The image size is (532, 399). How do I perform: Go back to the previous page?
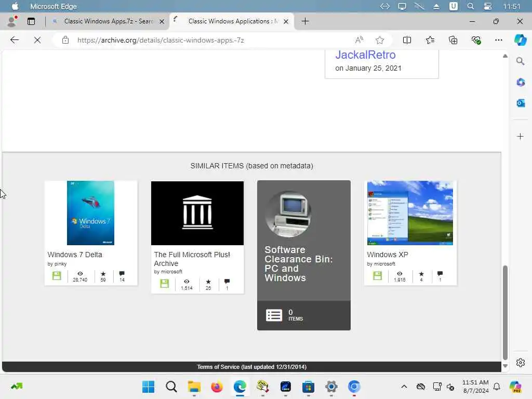point(14,40)
